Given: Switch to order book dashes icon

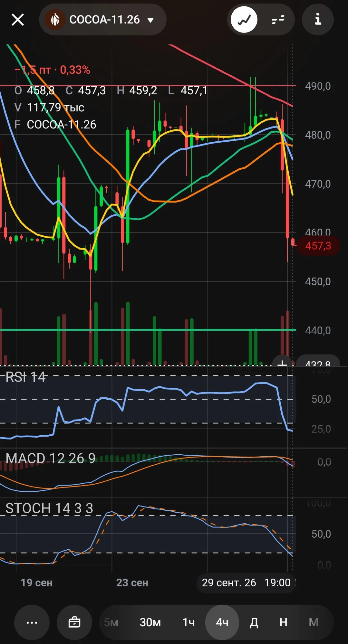Looking at the screenshot, I should (278, 20).
